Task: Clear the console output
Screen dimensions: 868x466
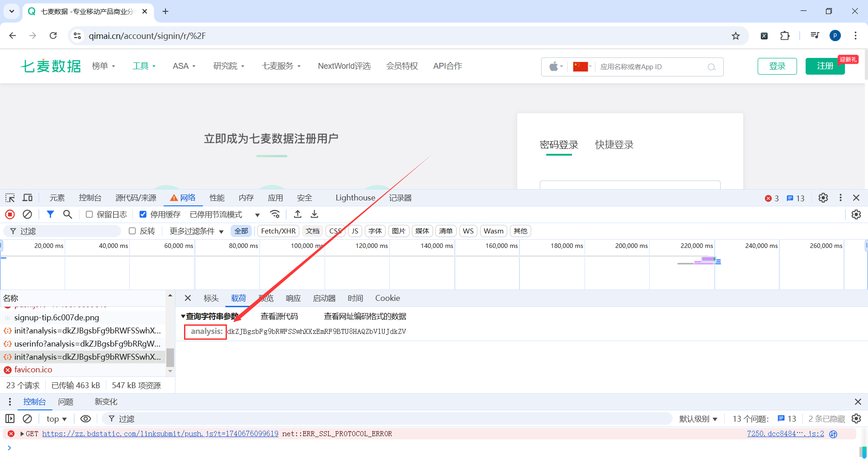Action: 28,419
